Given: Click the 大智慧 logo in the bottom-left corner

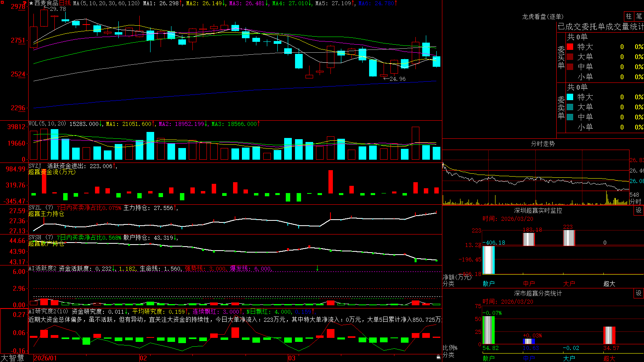Looking at the screenshot, I should pyautogui.click(x=13, y=358).
